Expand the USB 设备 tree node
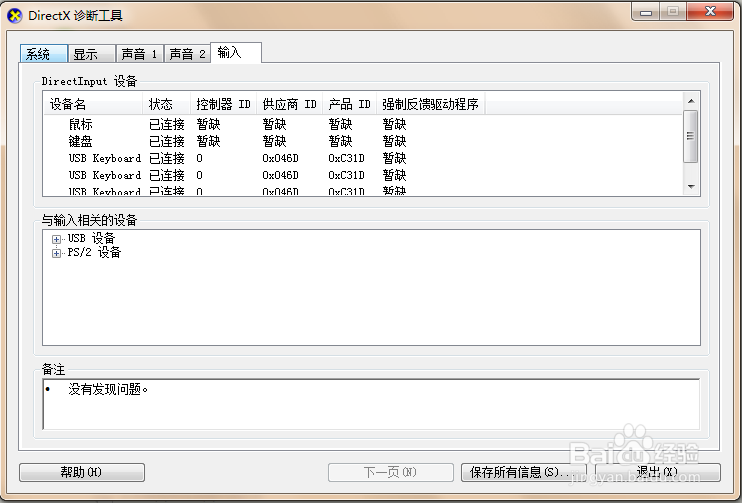This screenshot has height=503, width=742. tap(56, 239)
